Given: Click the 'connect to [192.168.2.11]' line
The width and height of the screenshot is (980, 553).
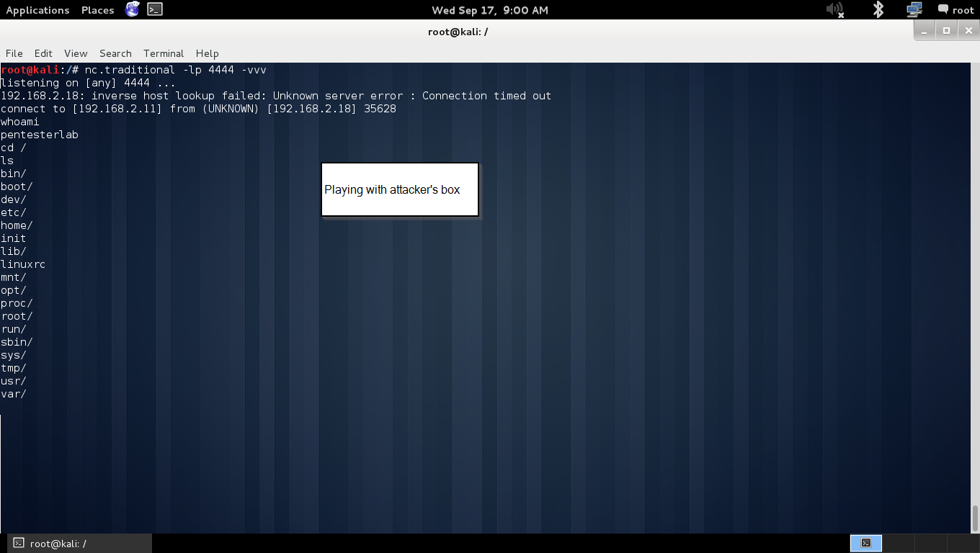Looking at the screenshot, I should pyautogui.click(x=198, y=109).
